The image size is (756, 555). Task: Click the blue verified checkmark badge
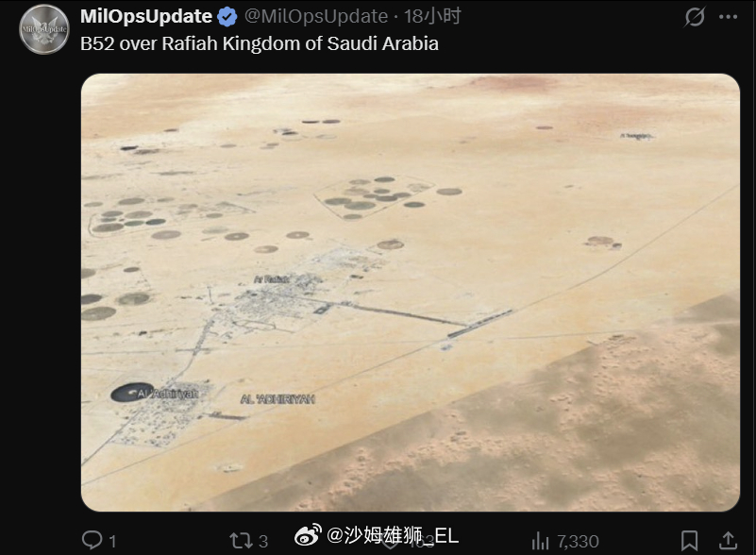point(227,17)
